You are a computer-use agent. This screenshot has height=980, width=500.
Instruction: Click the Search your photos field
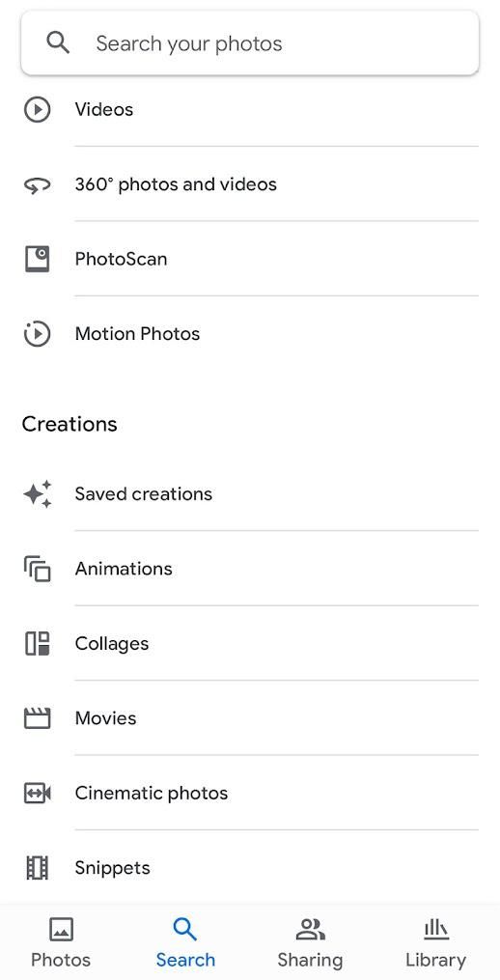tap(250, 43)
